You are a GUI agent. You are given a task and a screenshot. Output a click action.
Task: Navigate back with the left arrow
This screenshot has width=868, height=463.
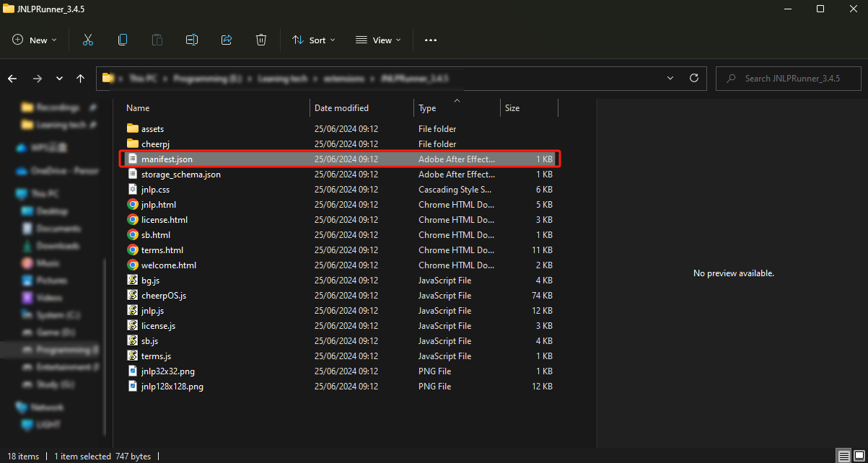tap(12, 79)
